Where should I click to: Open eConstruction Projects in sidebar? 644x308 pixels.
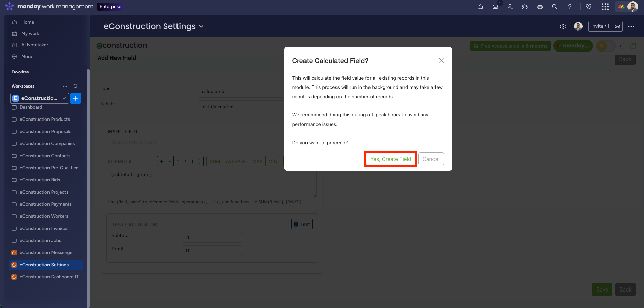pos(44,192)
